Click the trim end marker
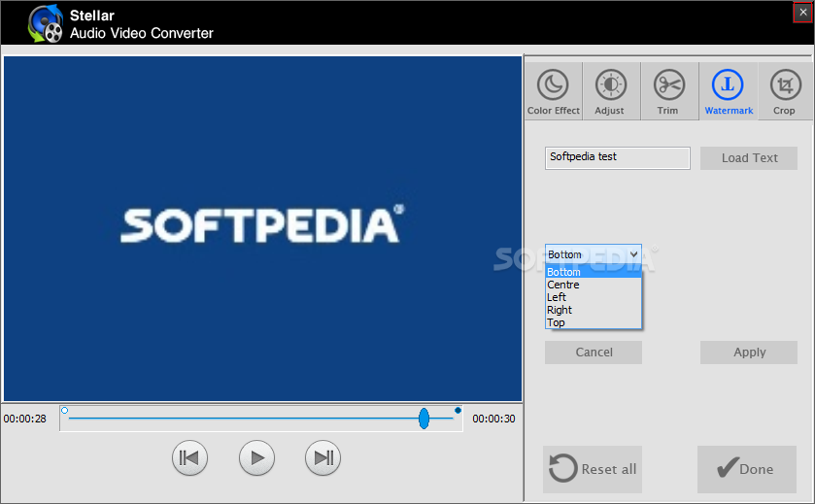This screenshot has width=815, height=504. (458, 411)
